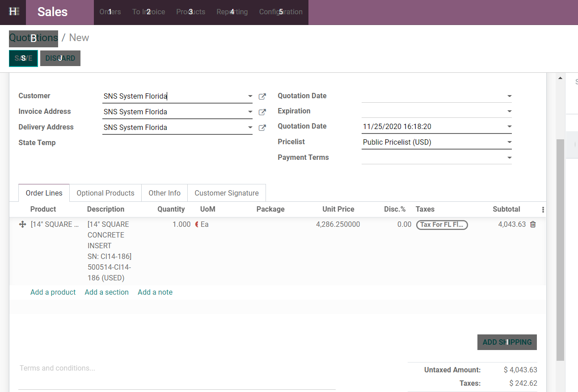Click the Add a product link
Viewport: 578px width, 392px height.
(x=53, y=292)
